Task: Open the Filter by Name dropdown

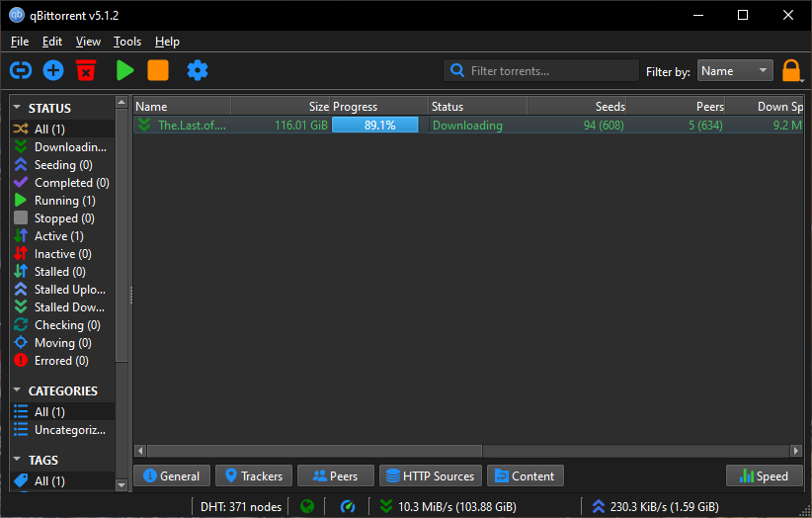Action: pyautogui.click(x=735, y=70)
